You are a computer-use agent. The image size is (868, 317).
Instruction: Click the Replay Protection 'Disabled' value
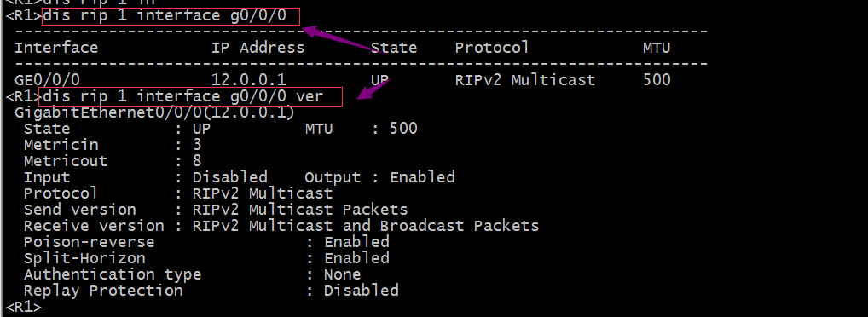361,291
